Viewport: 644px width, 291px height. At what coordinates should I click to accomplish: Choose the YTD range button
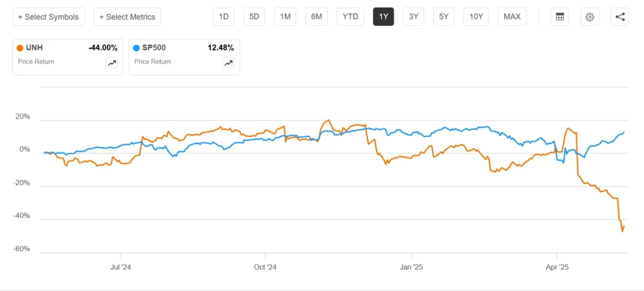coord(350,17)
